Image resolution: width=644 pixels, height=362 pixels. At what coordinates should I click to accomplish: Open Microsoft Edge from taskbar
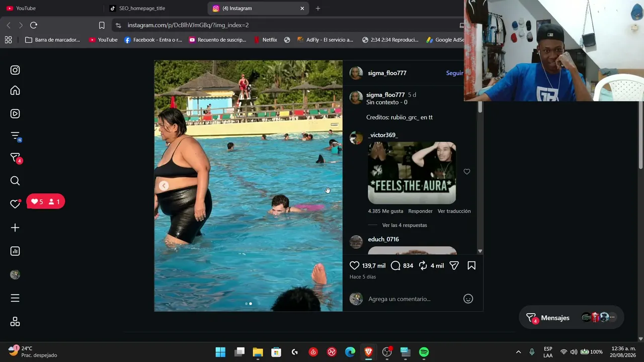tap(350, 352)
